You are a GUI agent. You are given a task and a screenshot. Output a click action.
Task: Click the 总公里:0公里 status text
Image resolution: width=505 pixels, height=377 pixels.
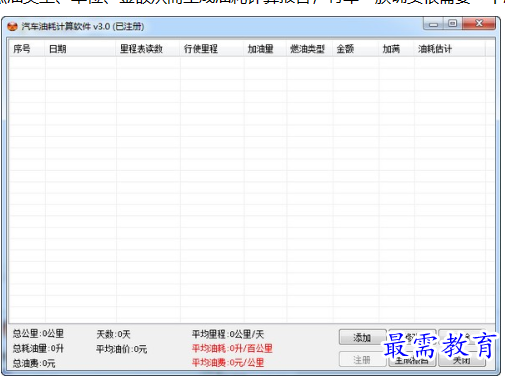[x=38, y=333]
